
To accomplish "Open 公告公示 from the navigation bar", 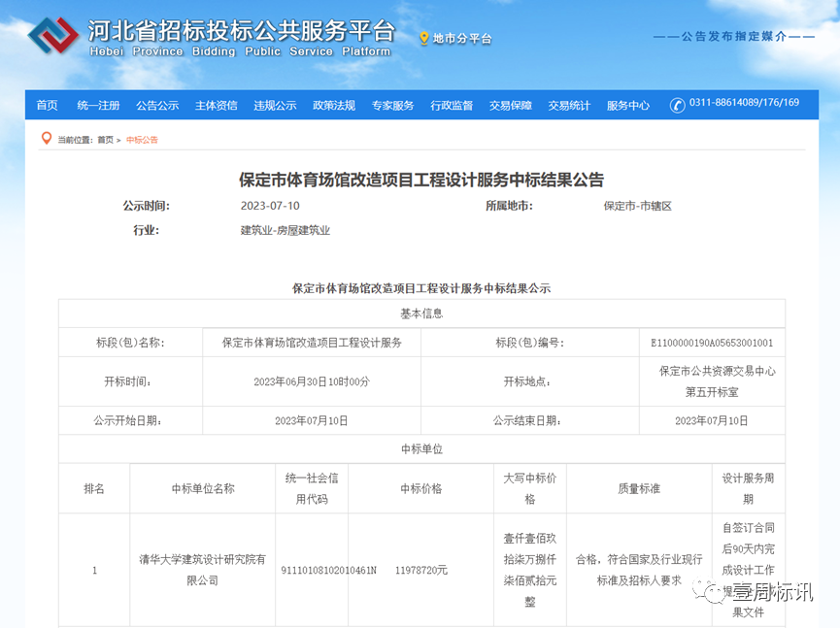I will pyautogui.click(x=156, y=105).
